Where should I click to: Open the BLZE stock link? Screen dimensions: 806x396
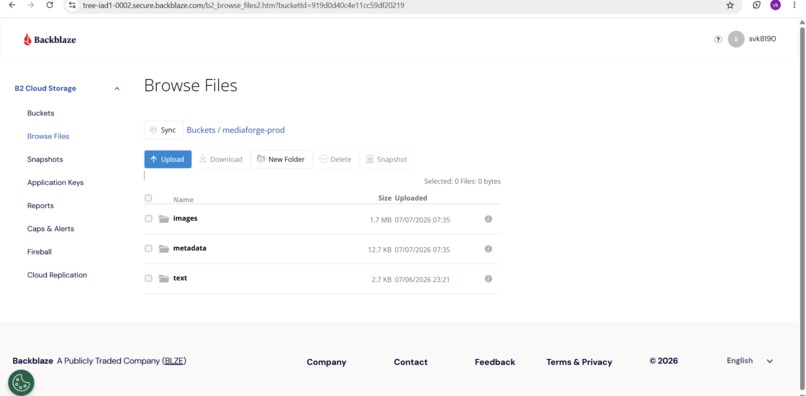coord(174,361)
